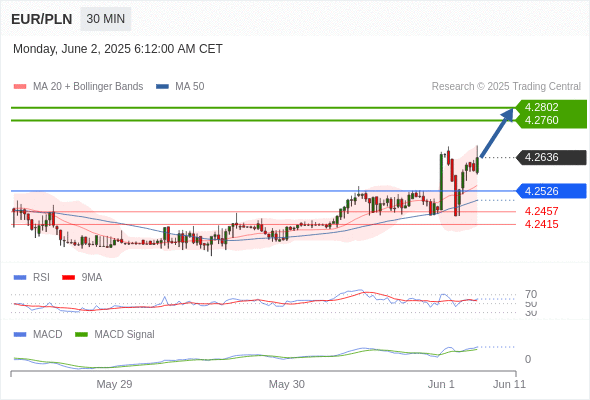Click the blue upward trend arrow
Screen dimensions: 590x400
tap(497, 133)
